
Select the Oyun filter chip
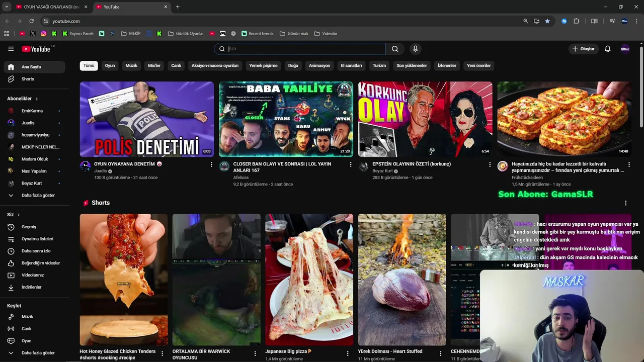click(x=110, y=65)
